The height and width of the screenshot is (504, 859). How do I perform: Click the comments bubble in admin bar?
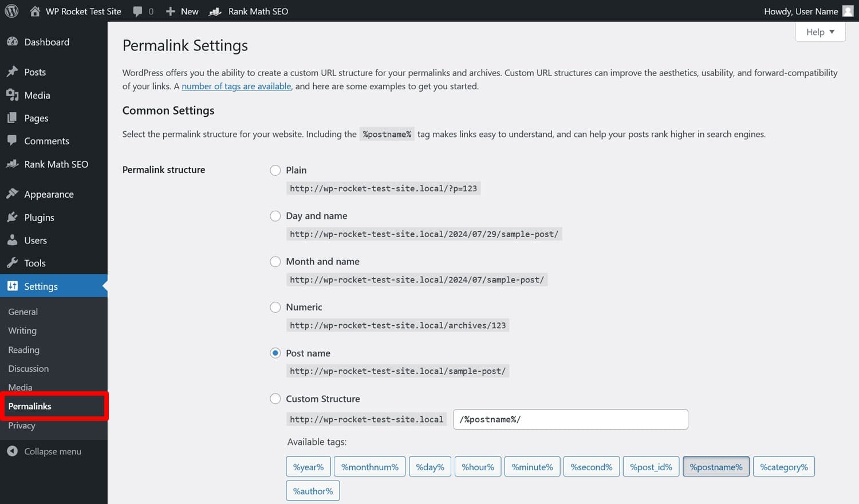click(x=137, y=11)
